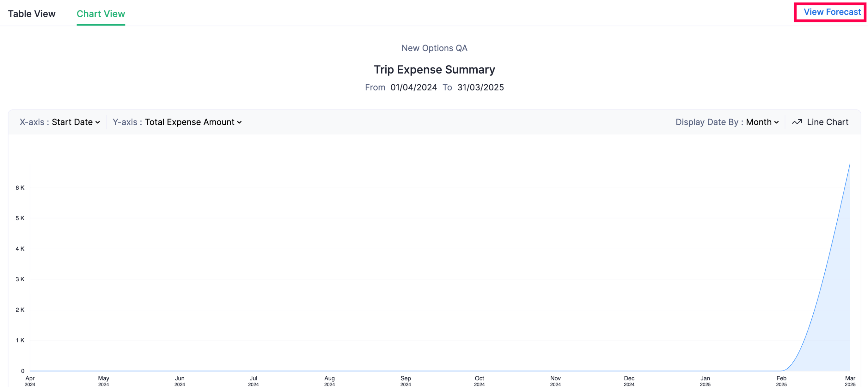868x387 pixels.
Task: Select the Chart View tab
Action: 101,14
